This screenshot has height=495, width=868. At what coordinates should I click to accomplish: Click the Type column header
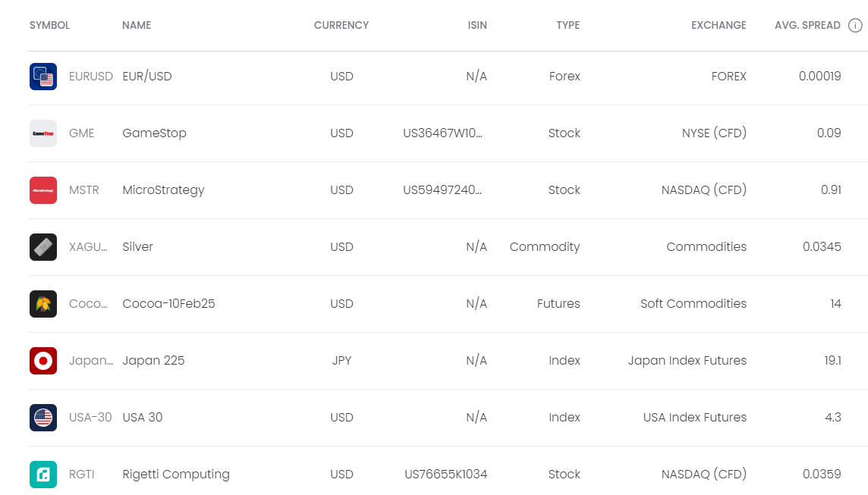click(568, 26)
